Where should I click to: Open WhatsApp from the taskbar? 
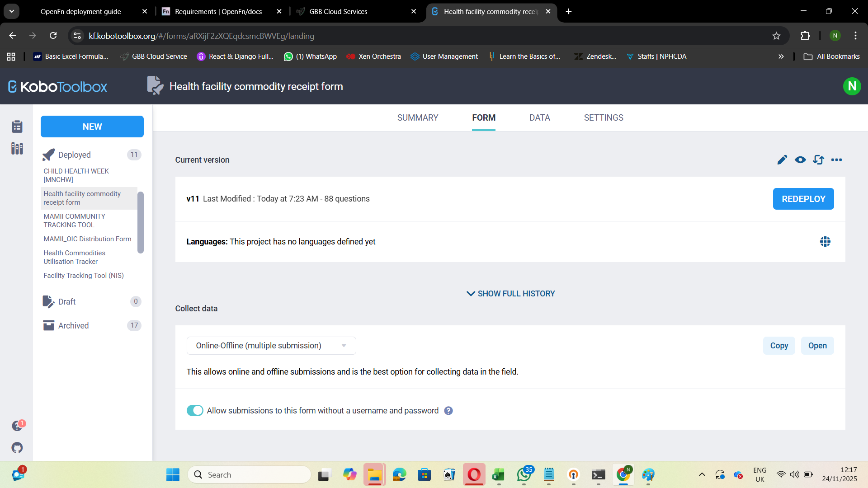coord(524,475)
